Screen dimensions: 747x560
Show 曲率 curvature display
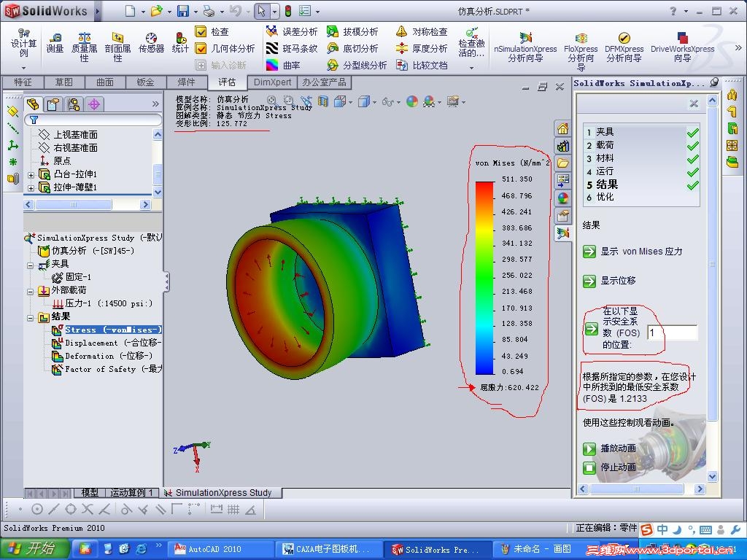point(283,65)
